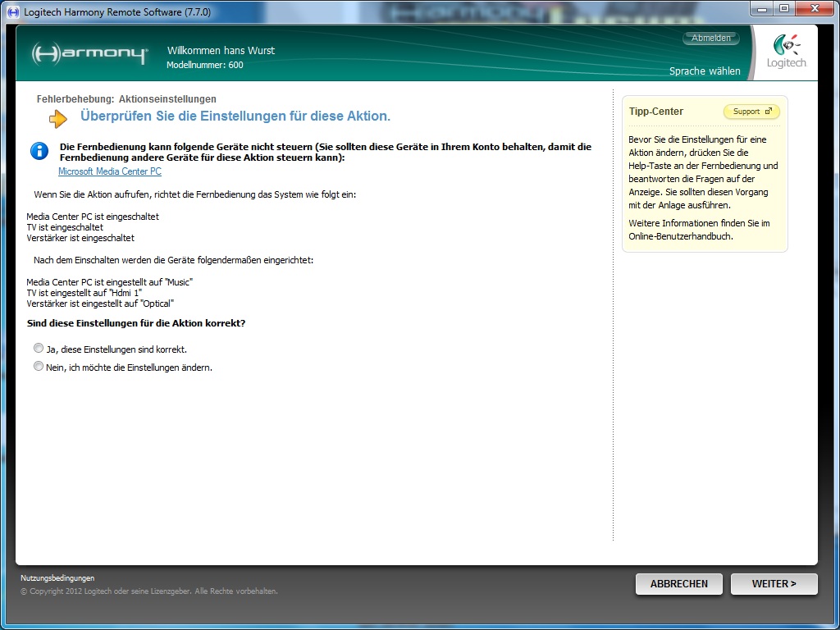
Task: Continue with the WEITER button
Action: 774,584
